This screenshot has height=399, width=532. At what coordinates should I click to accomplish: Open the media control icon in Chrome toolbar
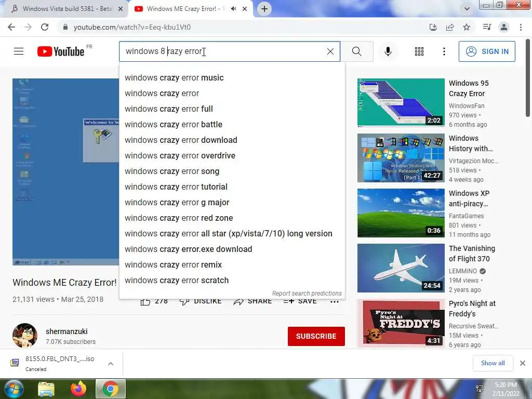(487, 27)
